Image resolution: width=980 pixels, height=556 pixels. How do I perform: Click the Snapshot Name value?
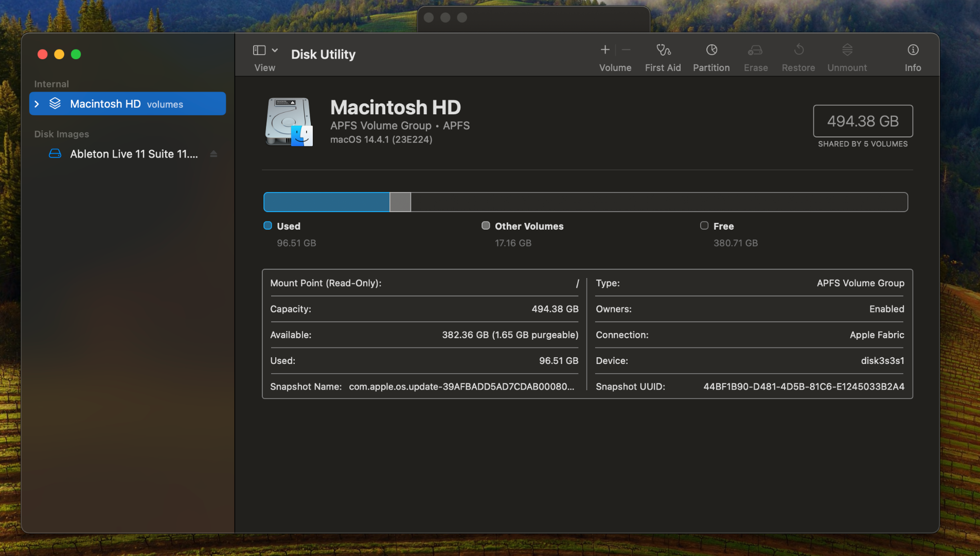[x=461, y=387]
